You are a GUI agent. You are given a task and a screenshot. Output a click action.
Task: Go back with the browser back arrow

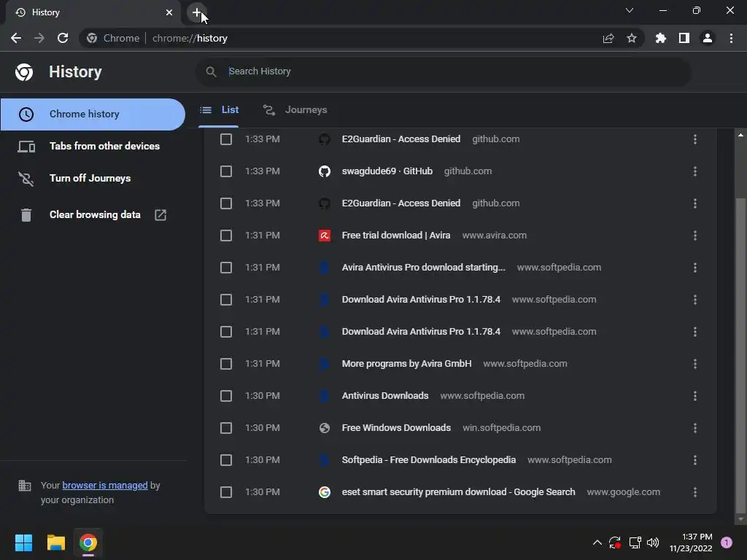pyautogui.click(x=16, y=38)
